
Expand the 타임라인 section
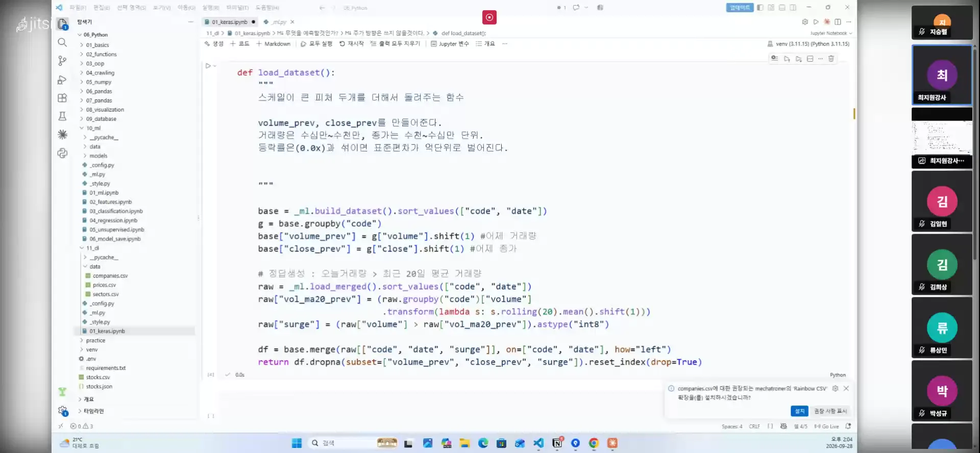[93, 411]
